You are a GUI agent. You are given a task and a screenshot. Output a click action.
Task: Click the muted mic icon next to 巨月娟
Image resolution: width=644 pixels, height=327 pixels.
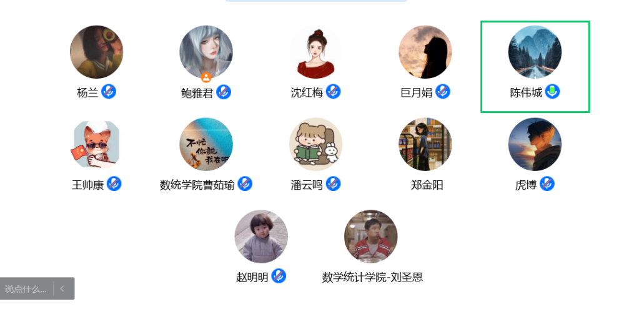click(443, 92)
